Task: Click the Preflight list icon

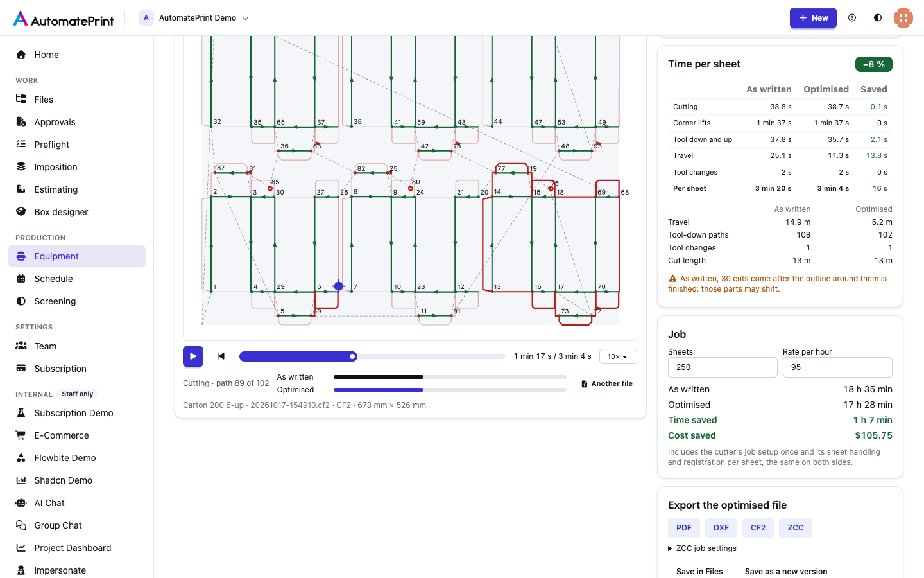Action: (x=21, y=144)
